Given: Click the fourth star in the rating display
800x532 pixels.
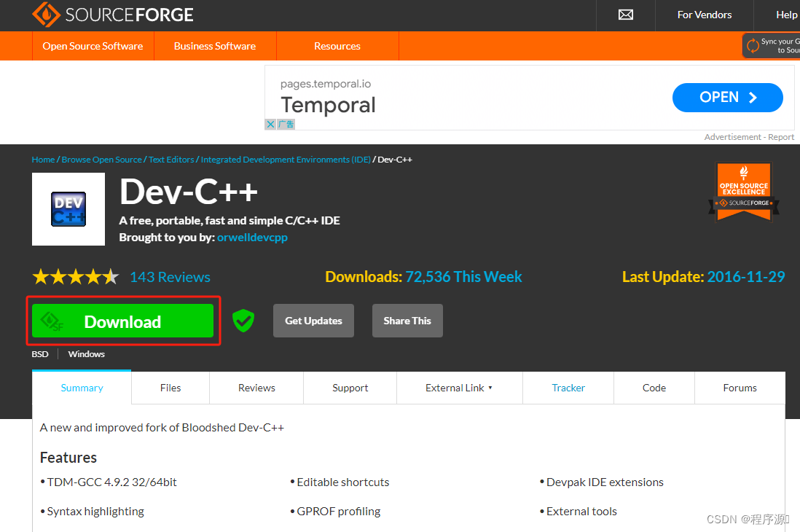Looking at the screenshot, I should tap(93, 276).
